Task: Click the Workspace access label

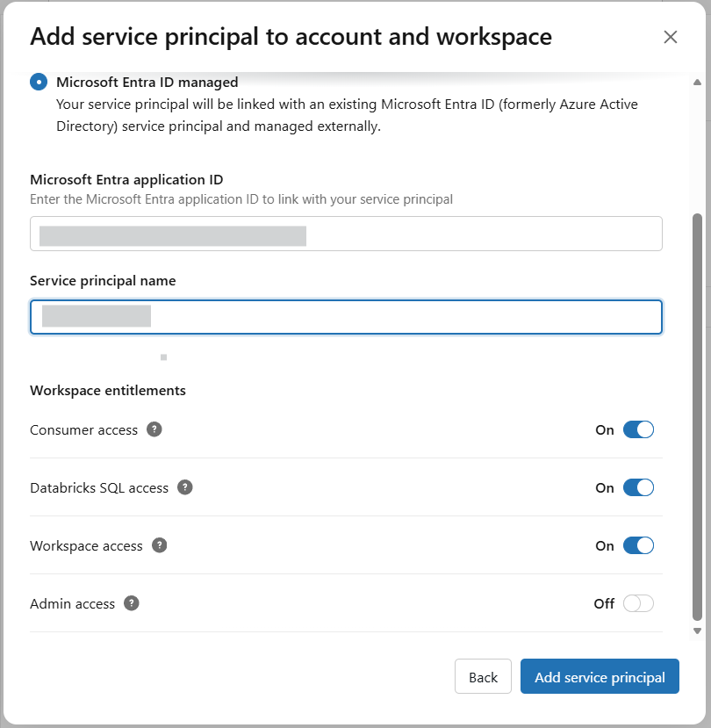Action: click(86, 546)
